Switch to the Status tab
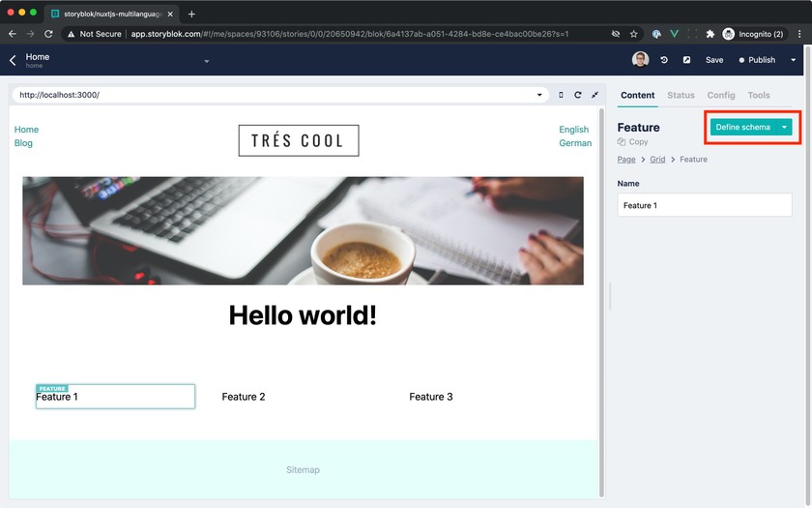This screenshot has width=812, height=508. pyautogui.click(x=681, y=96)
